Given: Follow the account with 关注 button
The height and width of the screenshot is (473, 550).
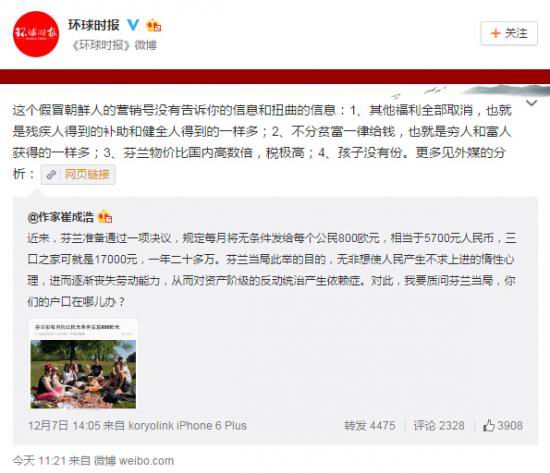Looking at the screenshot, I should tap(509, 33).
